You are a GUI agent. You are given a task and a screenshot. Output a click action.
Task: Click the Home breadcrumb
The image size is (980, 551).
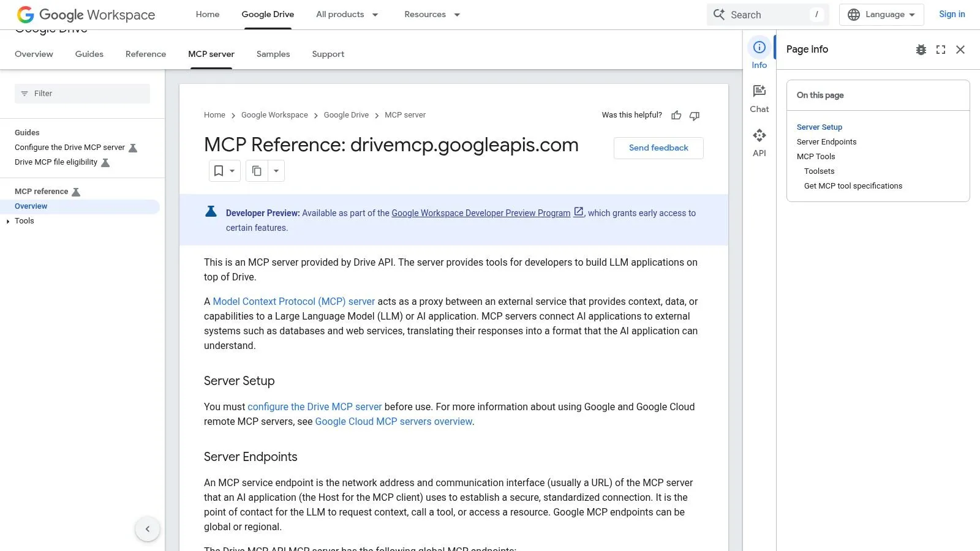pyautogui.click(x=214, y=114)
